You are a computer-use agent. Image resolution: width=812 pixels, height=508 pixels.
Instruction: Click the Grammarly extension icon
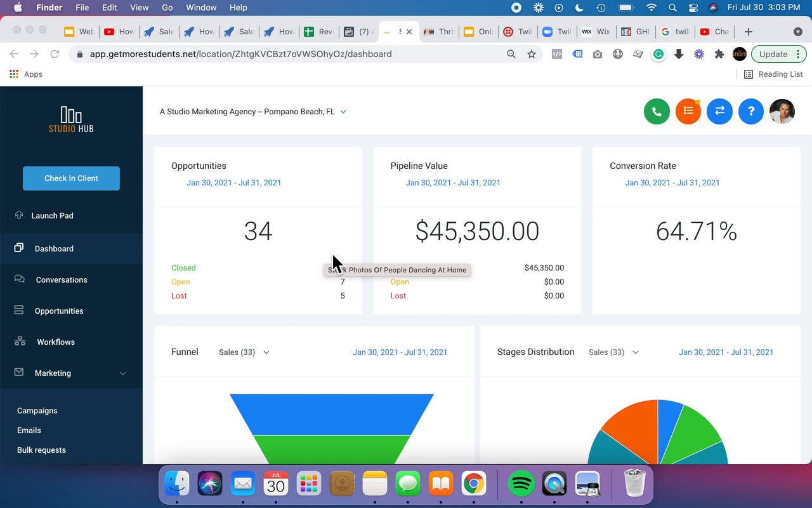(x=658, y=54)
